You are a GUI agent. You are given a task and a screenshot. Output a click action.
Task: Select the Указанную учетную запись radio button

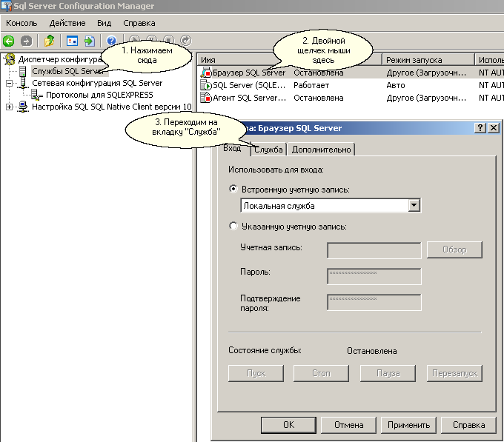233,227
